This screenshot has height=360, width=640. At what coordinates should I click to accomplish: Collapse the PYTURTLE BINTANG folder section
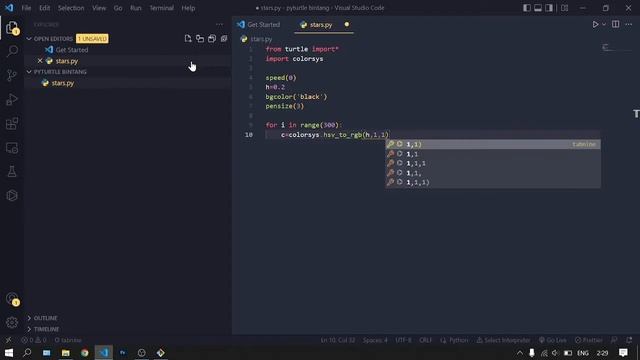[29, 72]
